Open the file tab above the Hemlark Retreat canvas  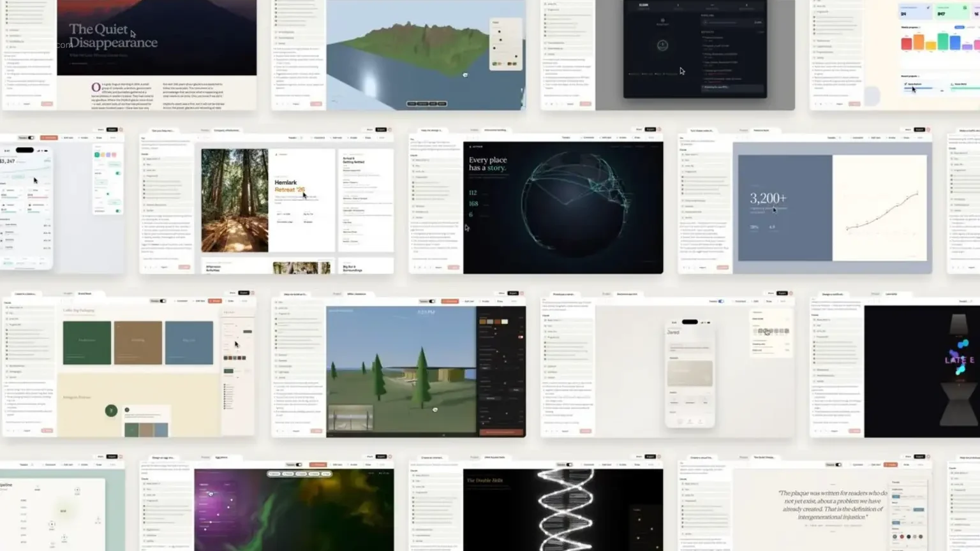[228, 130]
